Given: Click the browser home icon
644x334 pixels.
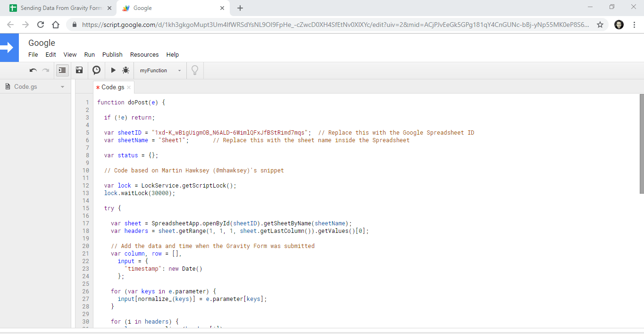Looking at the screenshot, I should click(x=56, y=25).
